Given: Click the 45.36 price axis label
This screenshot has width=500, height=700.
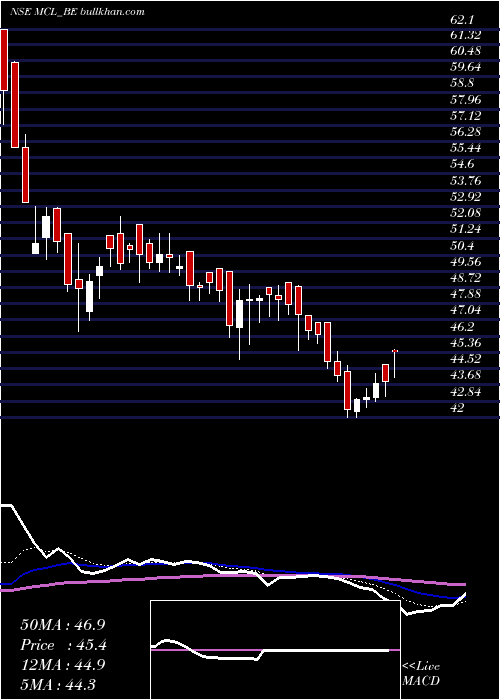Looking at the screenshot, I should coord(465,343).
